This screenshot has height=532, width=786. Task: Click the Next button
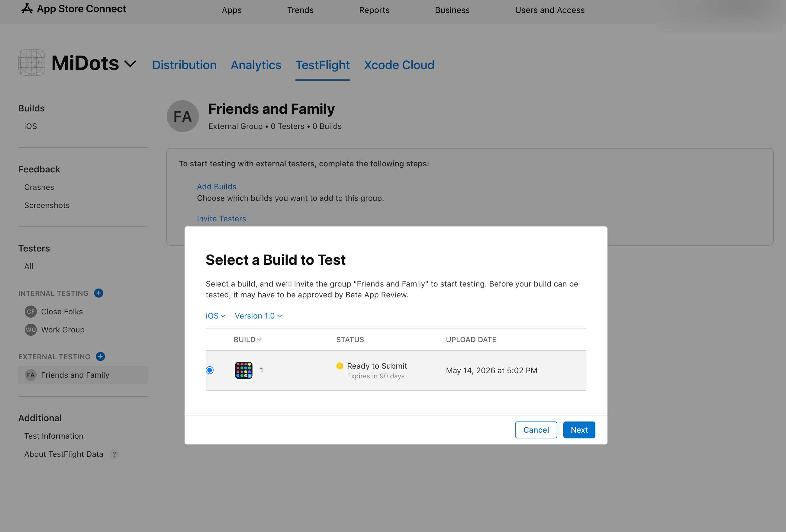579,430
